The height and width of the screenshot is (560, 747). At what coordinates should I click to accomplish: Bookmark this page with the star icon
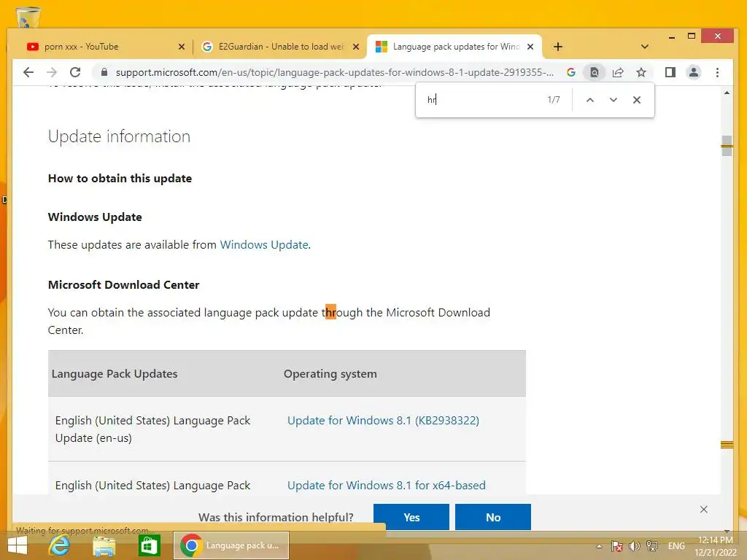(641, 72)
